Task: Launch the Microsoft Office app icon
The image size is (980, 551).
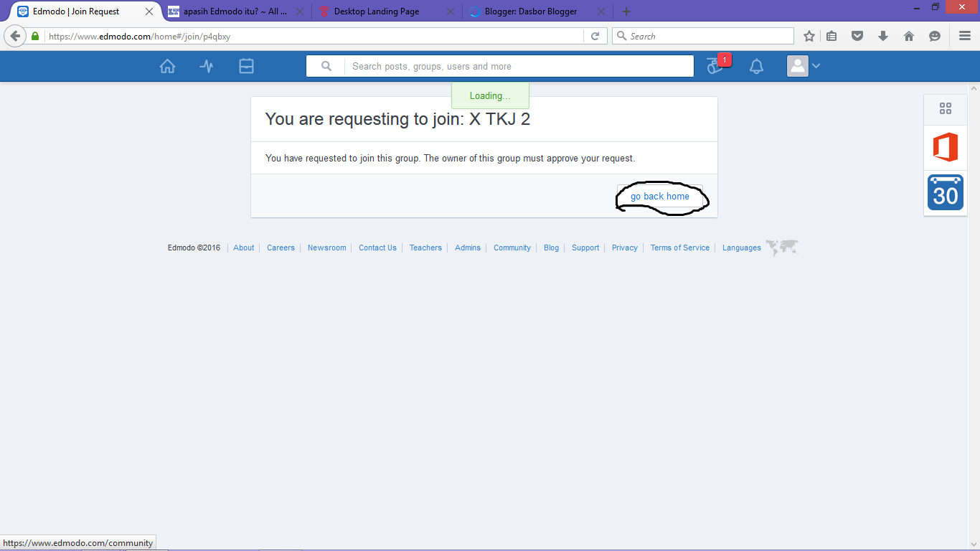Action: (946, 148)
